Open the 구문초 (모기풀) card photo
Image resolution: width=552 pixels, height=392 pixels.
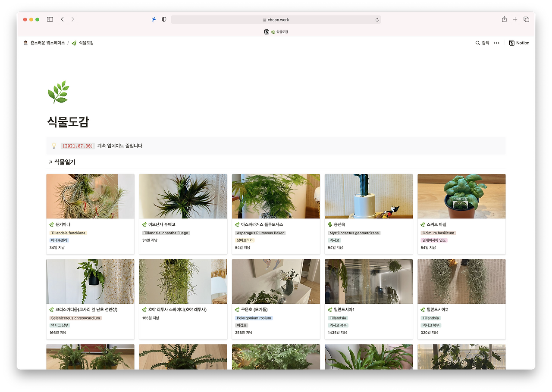click(x=276, y=281)
